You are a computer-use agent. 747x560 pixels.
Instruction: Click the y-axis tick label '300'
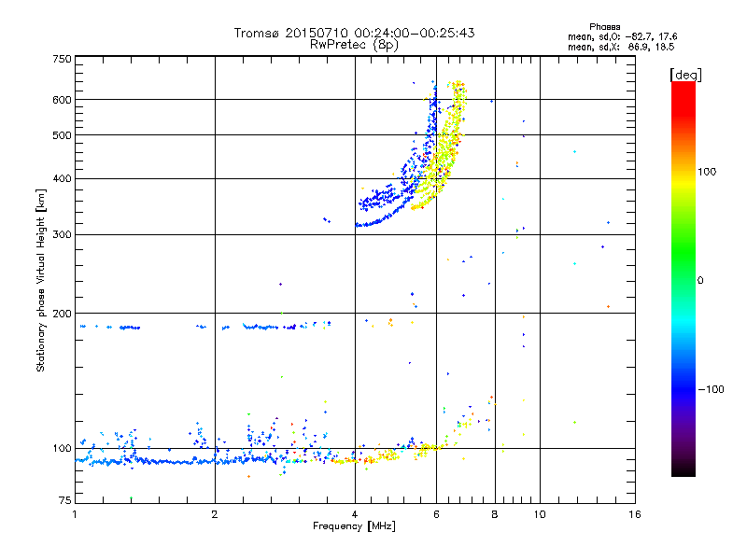62,234
